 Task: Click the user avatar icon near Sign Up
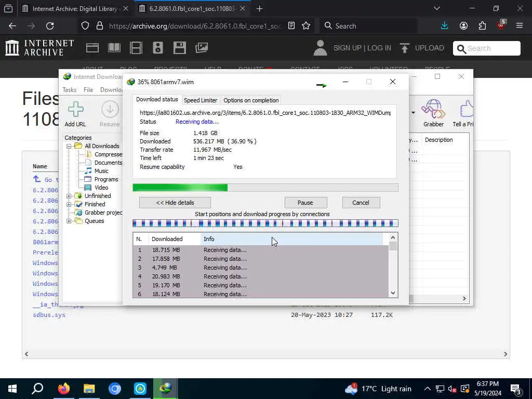coord(320,48)
